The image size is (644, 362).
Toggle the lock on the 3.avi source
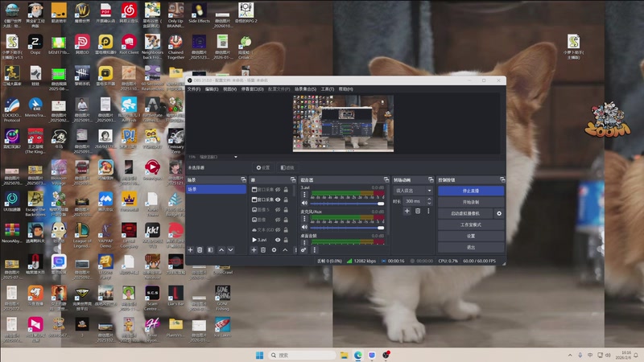click(x=286, y=240)
